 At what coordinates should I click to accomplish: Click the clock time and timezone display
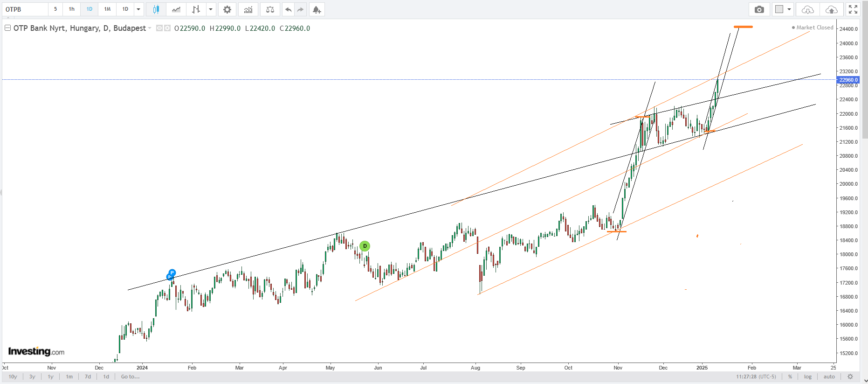pos(756,377)
